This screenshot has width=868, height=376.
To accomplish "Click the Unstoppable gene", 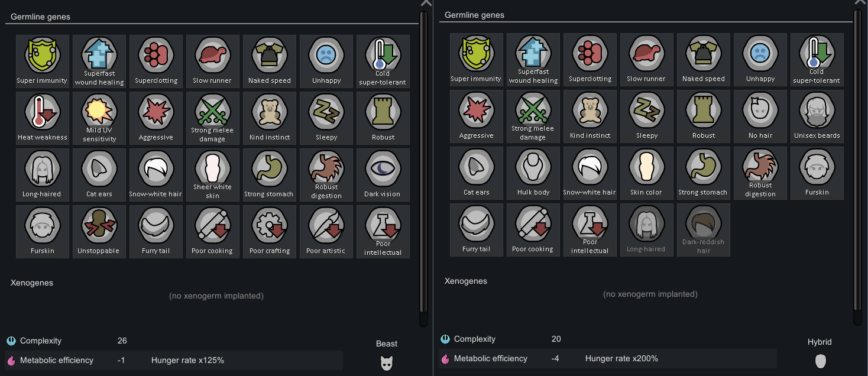I will [99, 232].
